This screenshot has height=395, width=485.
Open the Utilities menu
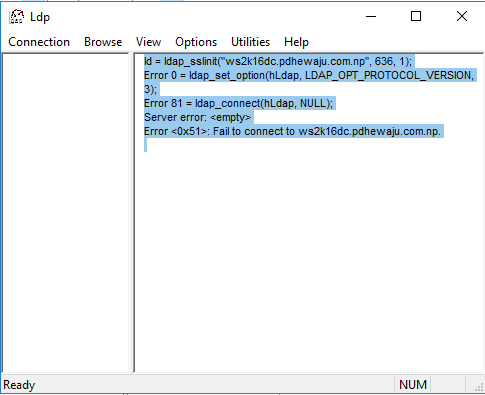coord(250,42)
